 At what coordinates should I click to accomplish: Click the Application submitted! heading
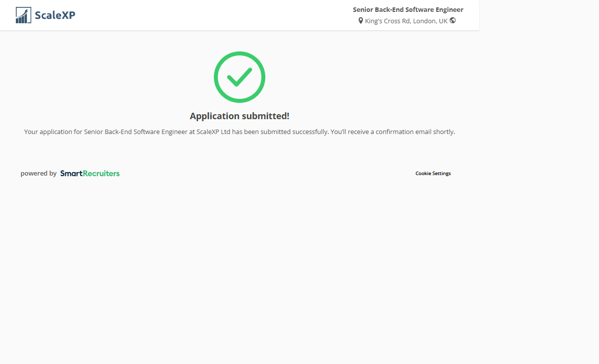pyautogui.click(x=240, y=116)
